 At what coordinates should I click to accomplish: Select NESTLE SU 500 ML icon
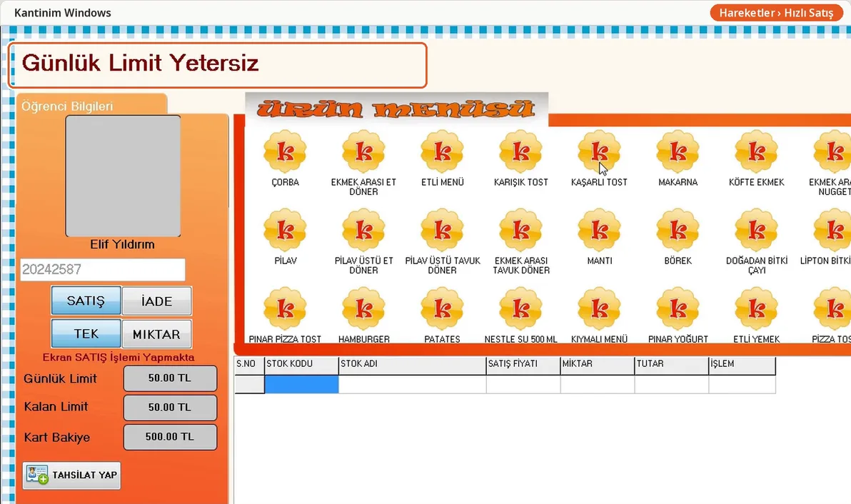click(521, 308)
